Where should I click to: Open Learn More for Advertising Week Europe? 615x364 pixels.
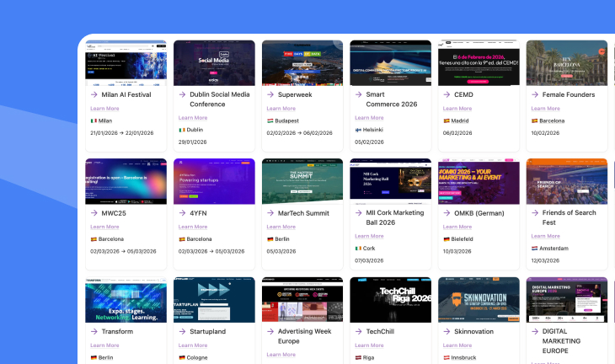pos(281,355)
